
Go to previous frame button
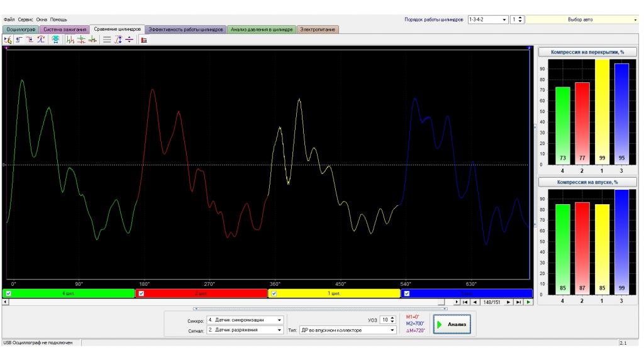pyautogui.click(x=475, y=302)
